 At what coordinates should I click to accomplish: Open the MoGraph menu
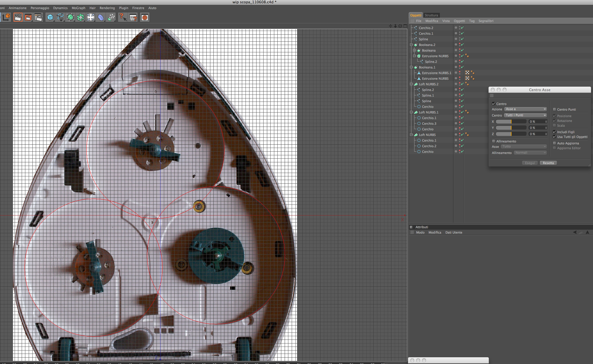78,8
